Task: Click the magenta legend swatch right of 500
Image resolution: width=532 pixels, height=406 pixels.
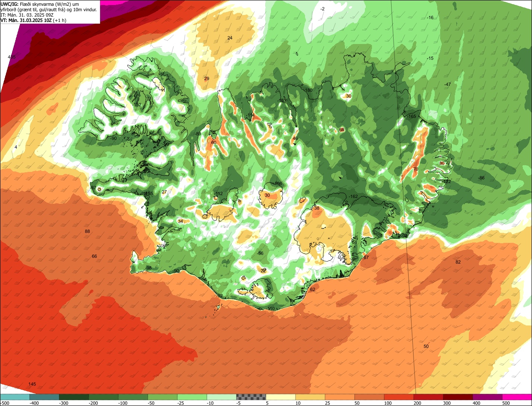Action: pyautogui.click(x=517, y=397)
